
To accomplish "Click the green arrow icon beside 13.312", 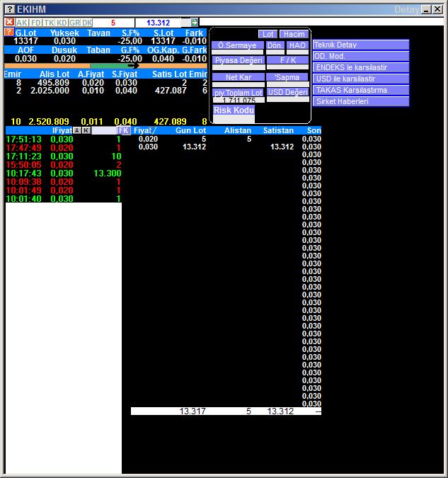I will coord(195,22).
